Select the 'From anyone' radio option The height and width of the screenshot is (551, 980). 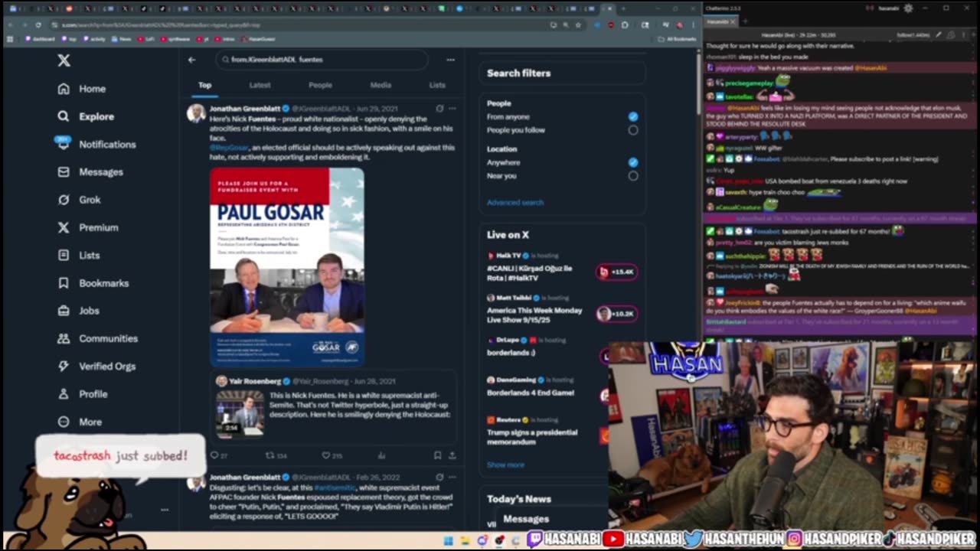[x=632, y=116]
